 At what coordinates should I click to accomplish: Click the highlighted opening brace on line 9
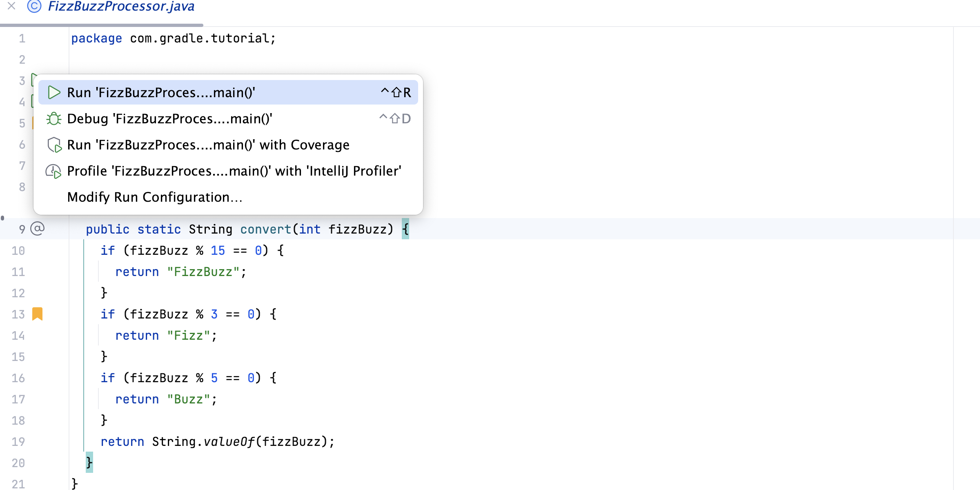(405, 229)
